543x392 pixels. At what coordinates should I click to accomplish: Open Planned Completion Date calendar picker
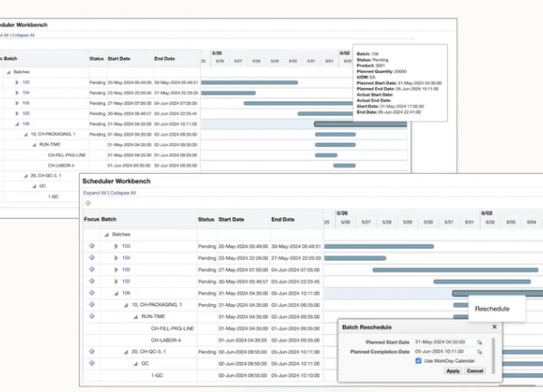point(479,351)
